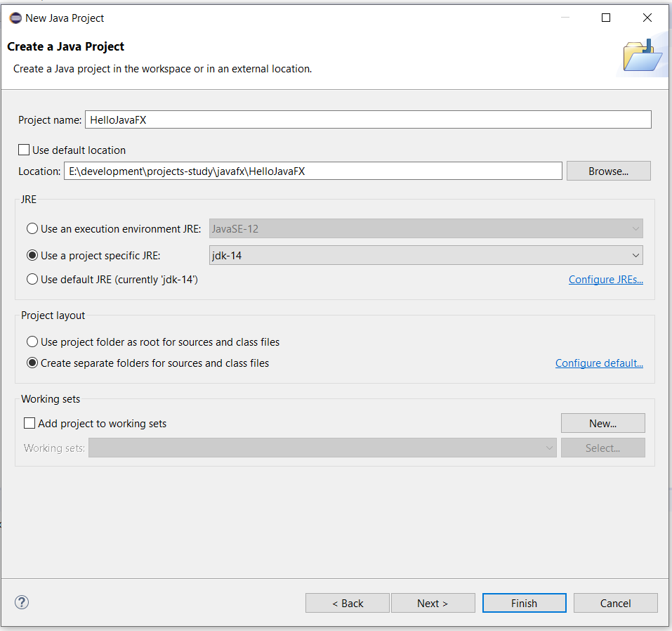This screenshot has width=672, height=631.
Task: Cancel the new project wizard
Action: [615, 603]
